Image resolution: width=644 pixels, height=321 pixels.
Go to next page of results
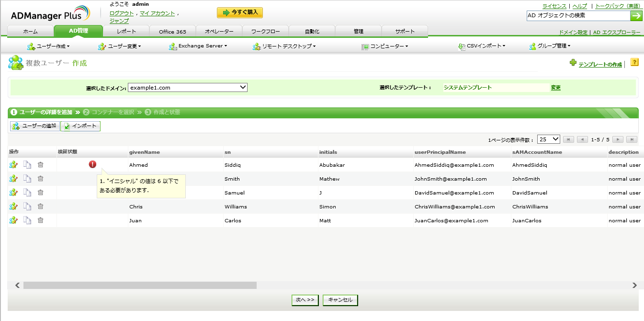click(x=618, y=139)
